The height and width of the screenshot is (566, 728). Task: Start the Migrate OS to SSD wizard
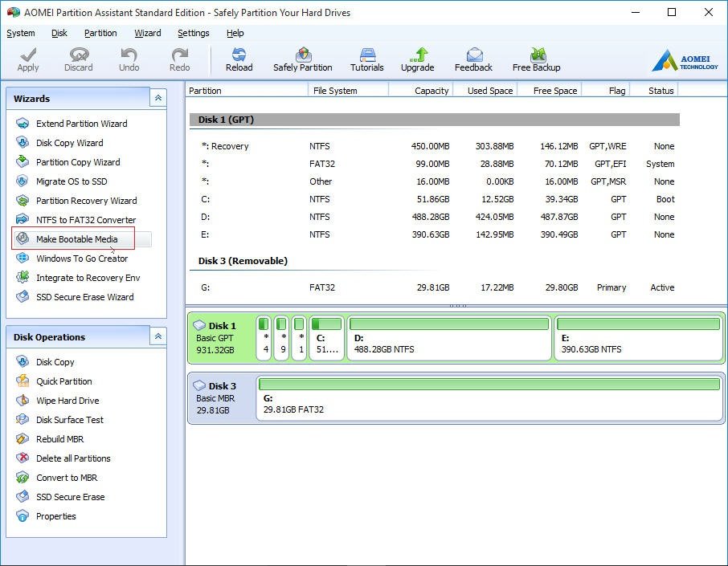coord(71,181)
